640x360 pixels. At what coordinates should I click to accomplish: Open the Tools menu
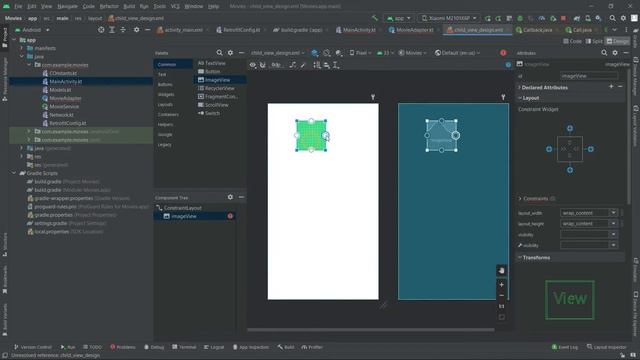pos(160,6)
